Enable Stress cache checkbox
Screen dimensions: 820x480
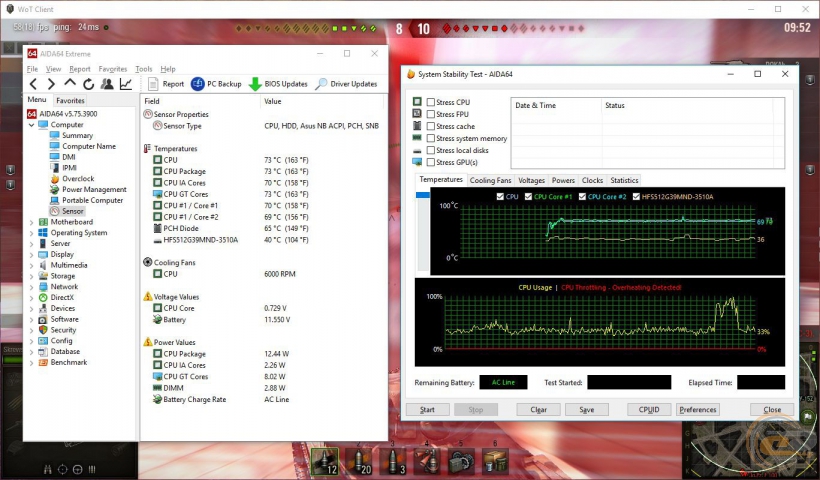point(431,127)
